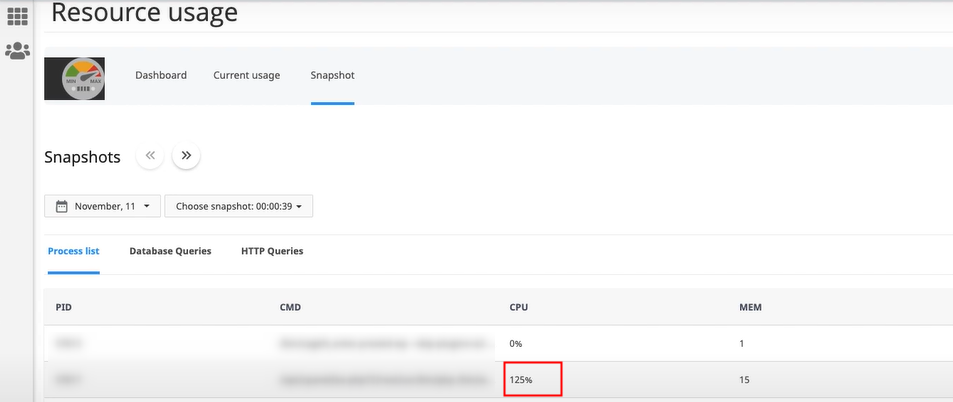Switch to Database Queries tab

[170, 251]
